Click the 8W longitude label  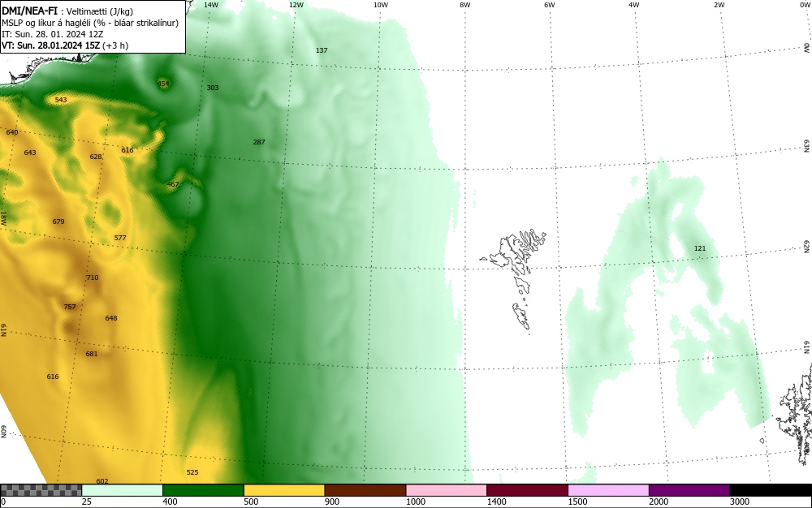click(x=465, y=5)
